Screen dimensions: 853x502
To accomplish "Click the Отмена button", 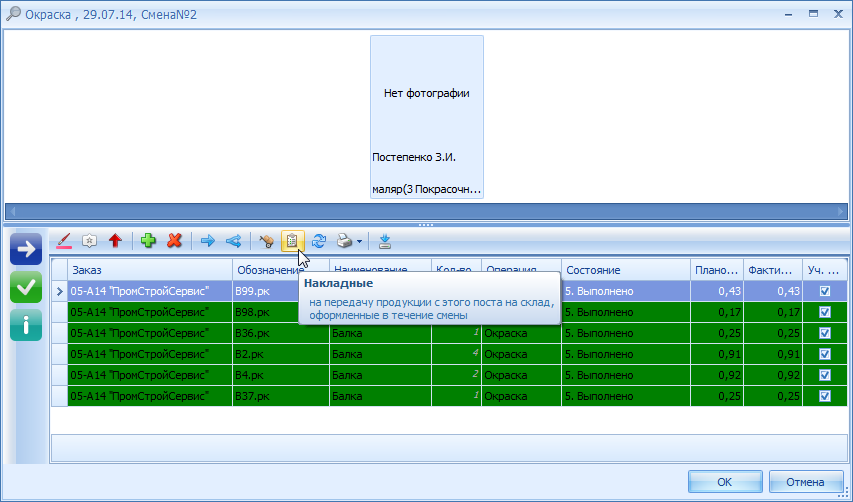I will [804, 482].
